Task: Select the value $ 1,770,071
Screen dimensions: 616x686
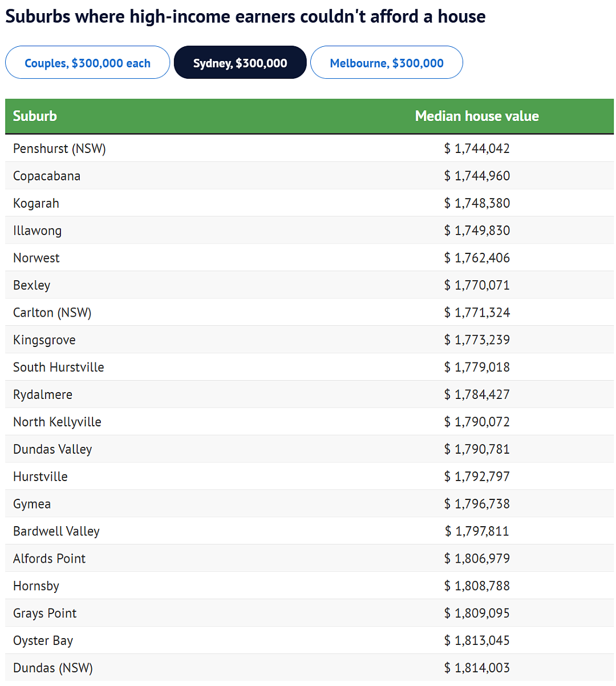Action: pos(477,285)
